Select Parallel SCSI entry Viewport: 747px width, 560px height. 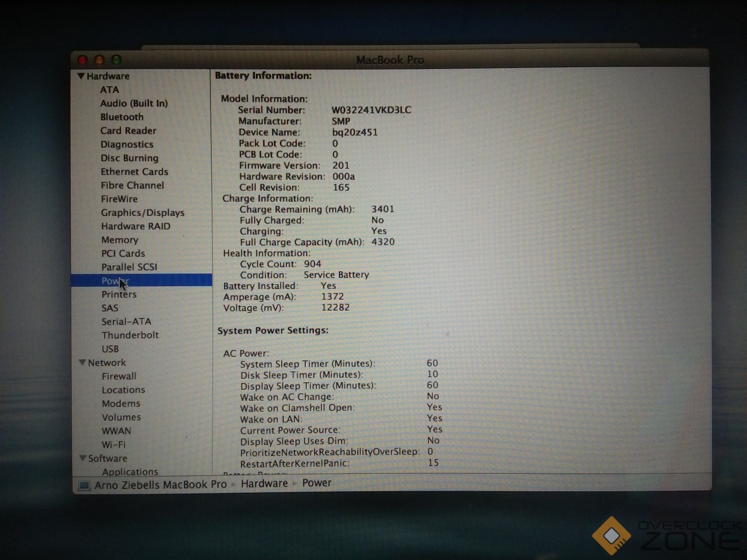point(129,267)
